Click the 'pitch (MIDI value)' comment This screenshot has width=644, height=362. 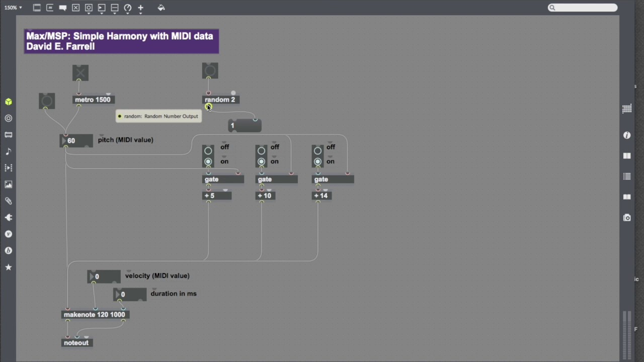(126, 140)
